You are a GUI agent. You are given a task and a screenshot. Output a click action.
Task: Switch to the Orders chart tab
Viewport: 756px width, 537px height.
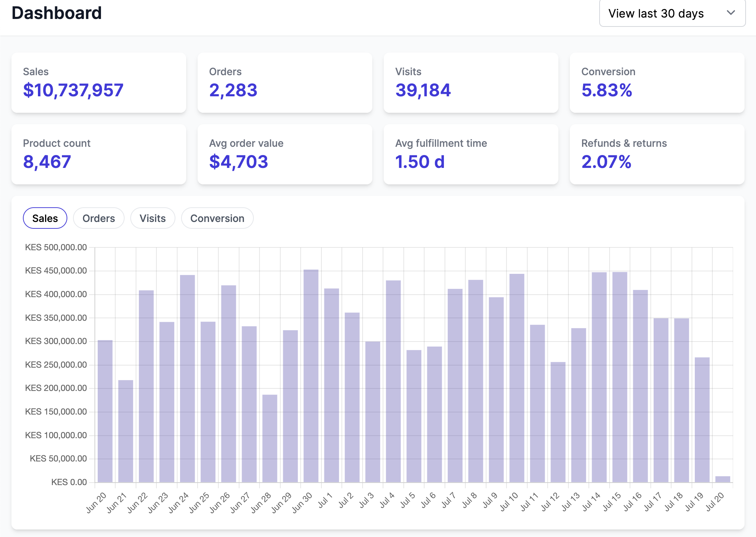point(99,218)
